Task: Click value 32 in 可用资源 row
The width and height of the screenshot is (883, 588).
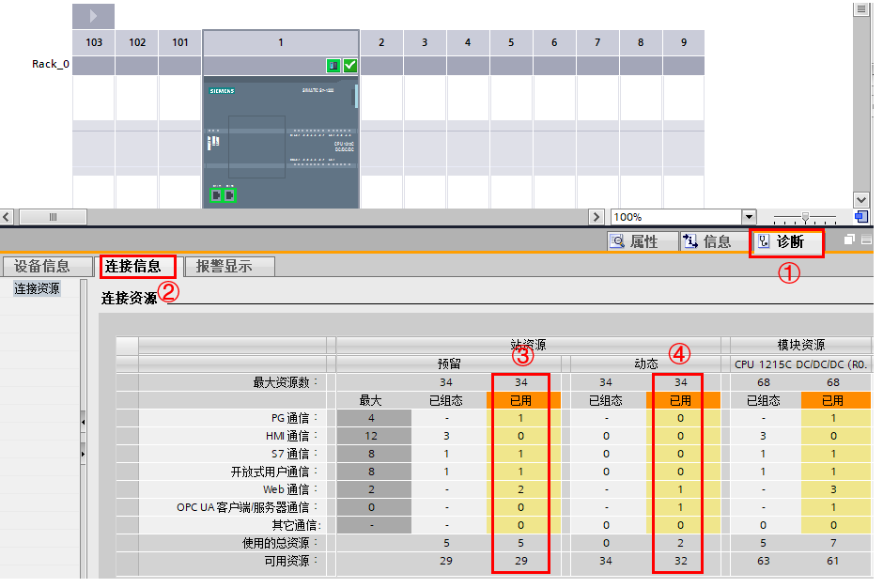Action: (x=681, y=561)
